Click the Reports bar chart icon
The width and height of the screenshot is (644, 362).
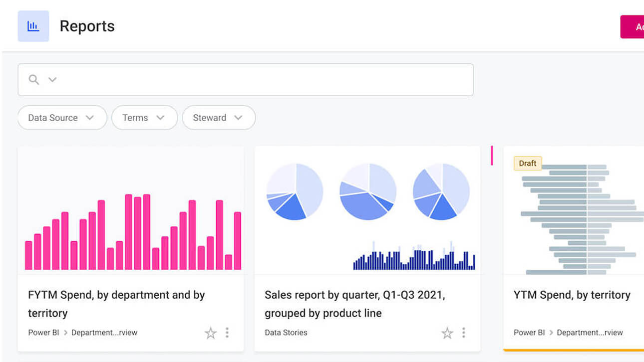click(33, 26)
